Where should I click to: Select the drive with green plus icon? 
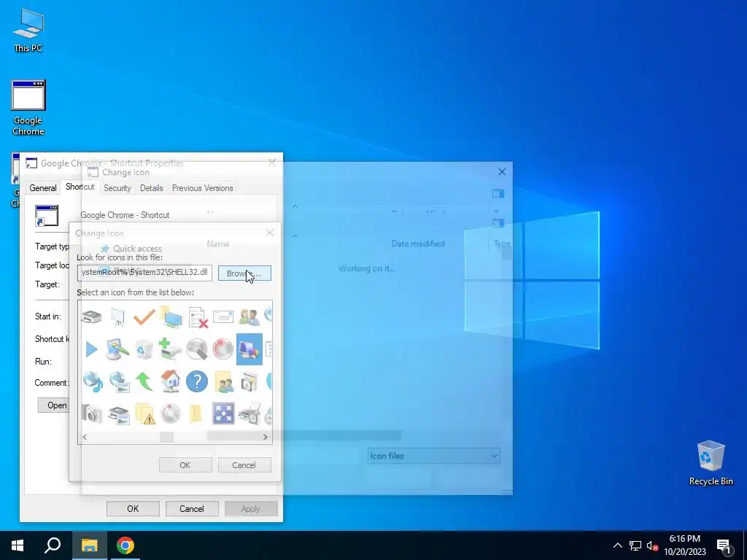pos(170,349)
